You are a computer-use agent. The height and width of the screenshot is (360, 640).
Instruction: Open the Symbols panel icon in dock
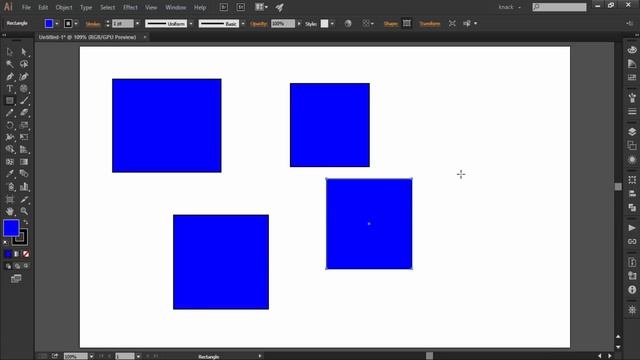click(x=632, y=98)
